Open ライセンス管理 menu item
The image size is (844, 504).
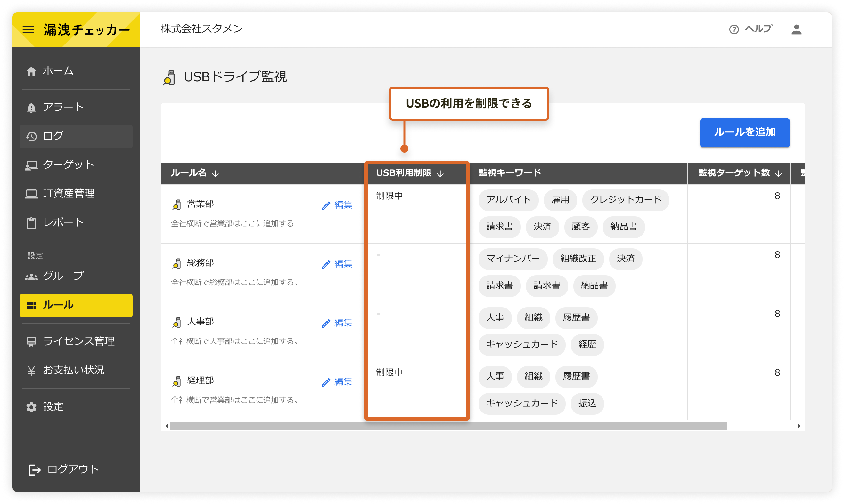(76, 341)
